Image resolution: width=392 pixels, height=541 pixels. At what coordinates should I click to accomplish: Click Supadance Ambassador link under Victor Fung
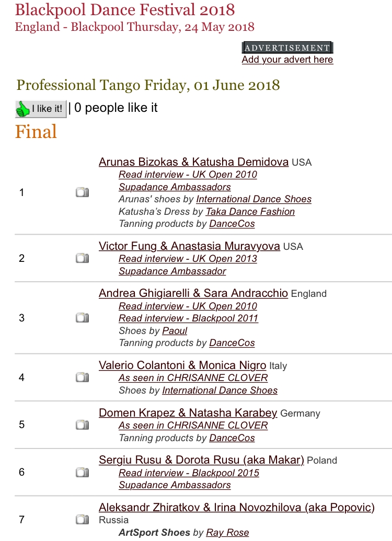coord(172,271)
